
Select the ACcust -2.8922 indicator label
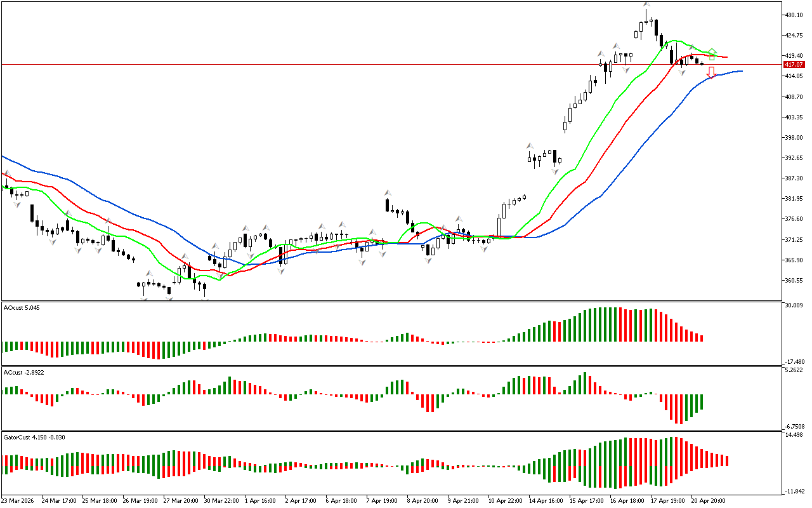(x=23, y=372)
